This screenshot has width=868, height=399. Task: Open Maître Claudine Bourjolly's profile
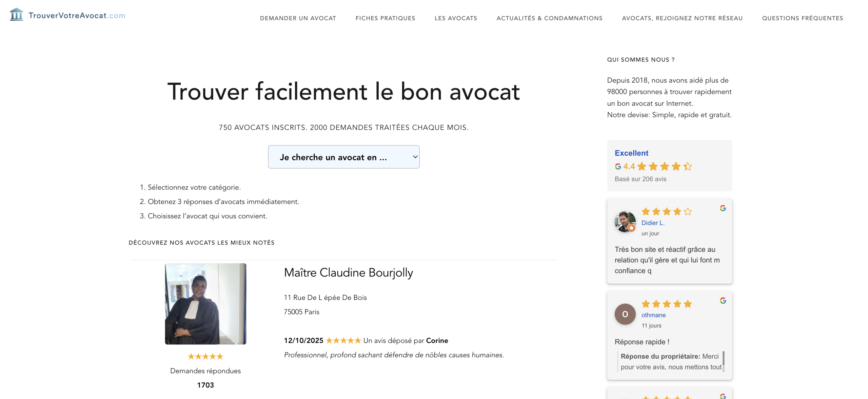point(349,273)
